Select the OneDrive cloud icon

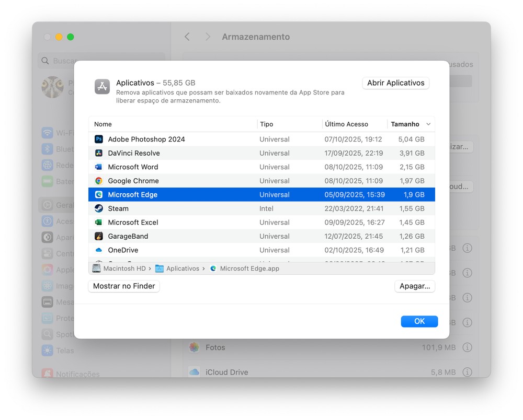click(x=98, y=250)
